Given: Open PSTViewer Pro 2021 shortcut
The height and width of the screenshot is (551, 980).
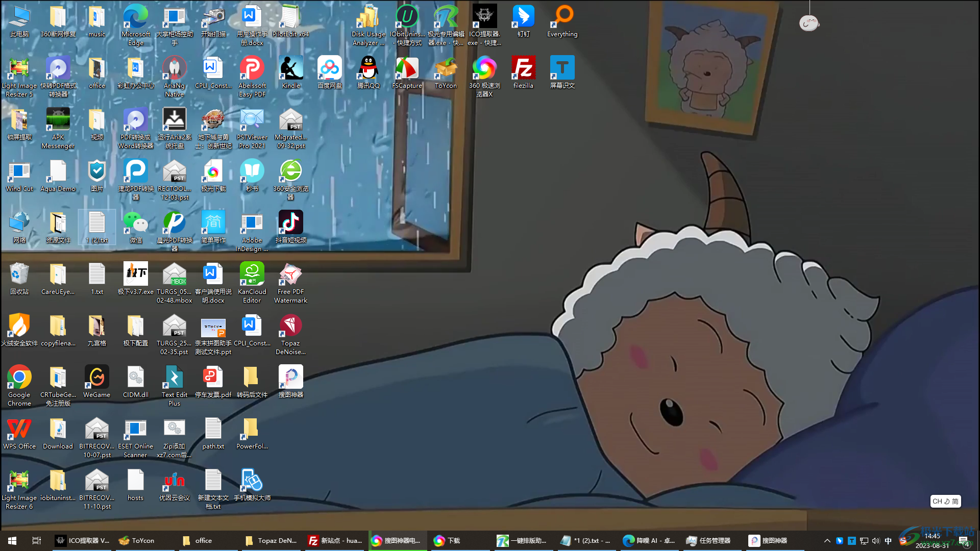Looking at the screenshot, I should click(252, 128).
